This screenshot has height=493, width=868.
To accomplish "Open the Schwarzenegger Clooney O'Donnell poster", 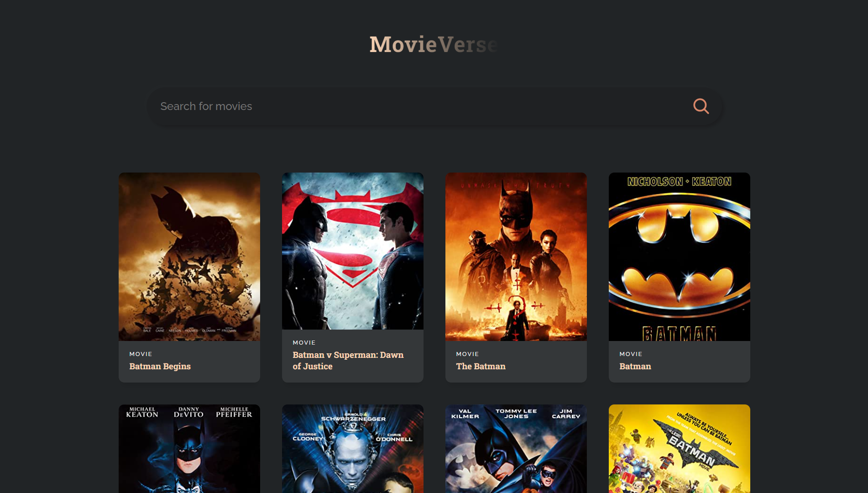I will coord(353,449).
